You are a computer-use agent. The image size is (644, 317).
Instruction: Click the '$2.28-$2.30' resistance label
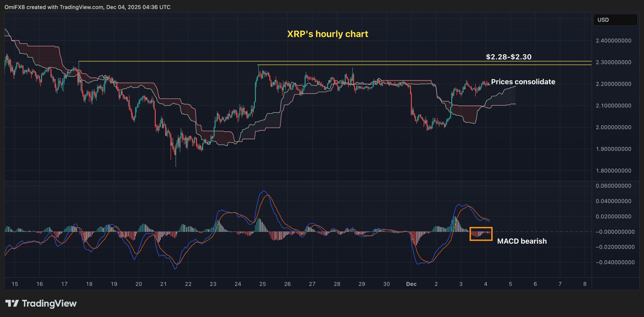pos(508,57)
